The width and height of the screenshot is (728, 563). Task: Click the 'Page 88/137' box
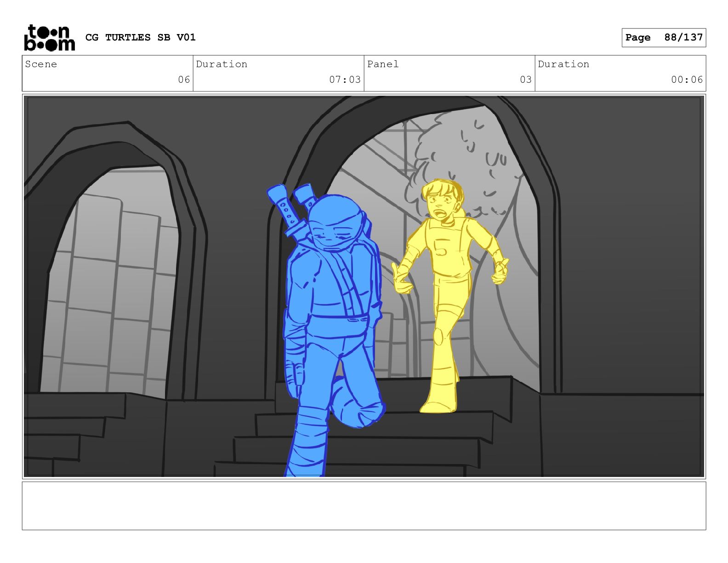click(664, 38)
